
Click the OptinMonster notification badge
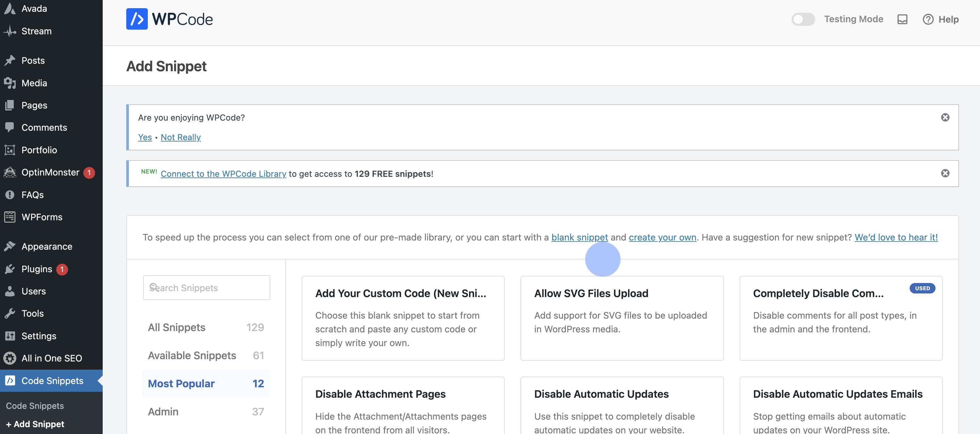(x=89, y=172)
